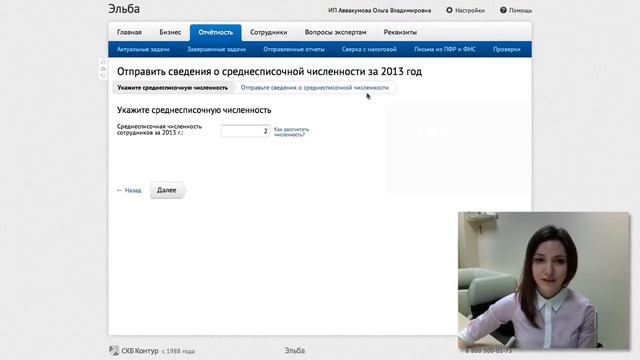Screen dimensions: 640x360
Task: Go to Вопросы экспертам tab
Action: pos(335,32)
